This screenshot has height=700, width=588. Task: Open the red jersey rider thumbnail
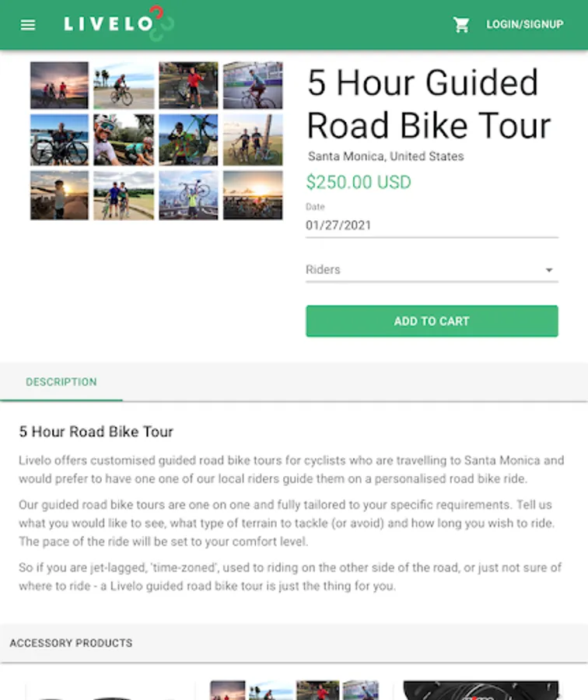pos(188,86)
